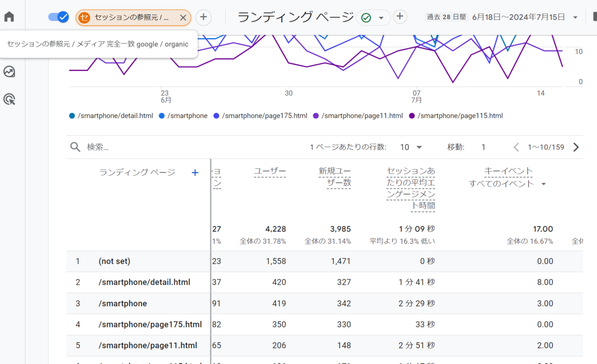Open the report status check dropdown
This screenshot has height=364, width=597.
[373, 17]
